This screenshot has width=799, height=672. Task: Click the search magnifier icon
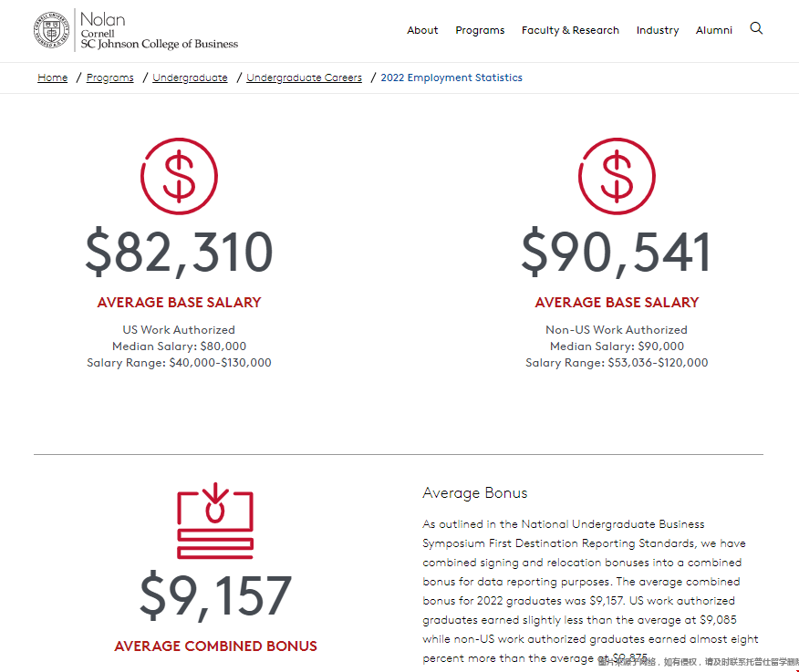756,28
